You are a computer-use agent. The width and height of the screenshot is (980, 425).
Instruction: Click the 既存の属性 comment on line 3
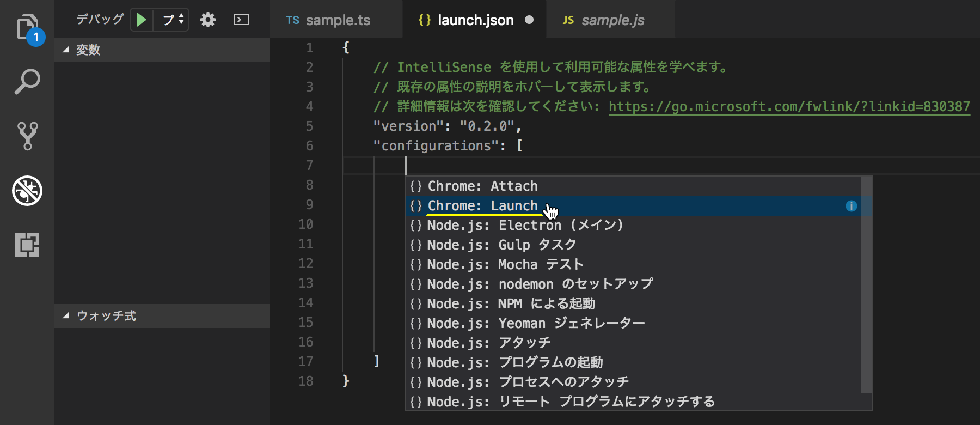[512, 87]
